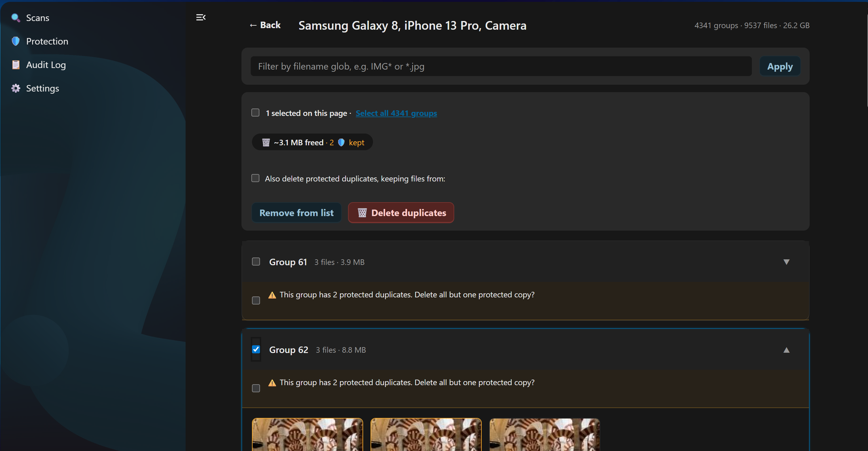Focus the filename glob filter field

[x=501, y=66]
